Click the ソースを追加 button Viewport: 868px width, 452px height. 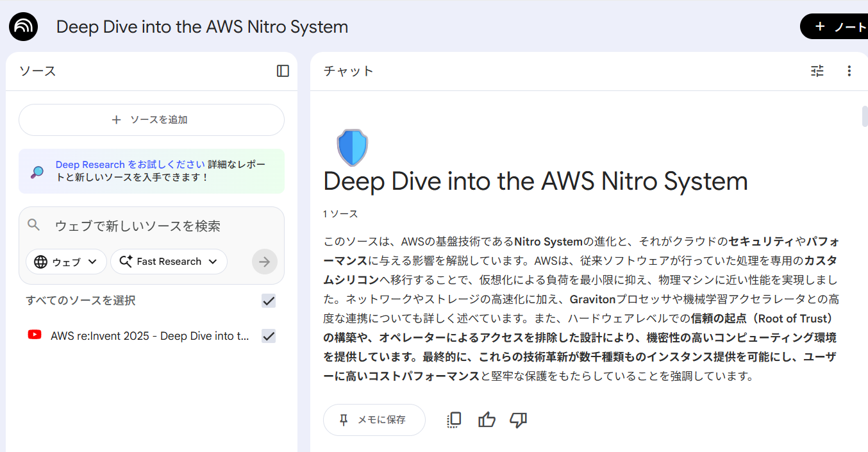pos(151,120)
